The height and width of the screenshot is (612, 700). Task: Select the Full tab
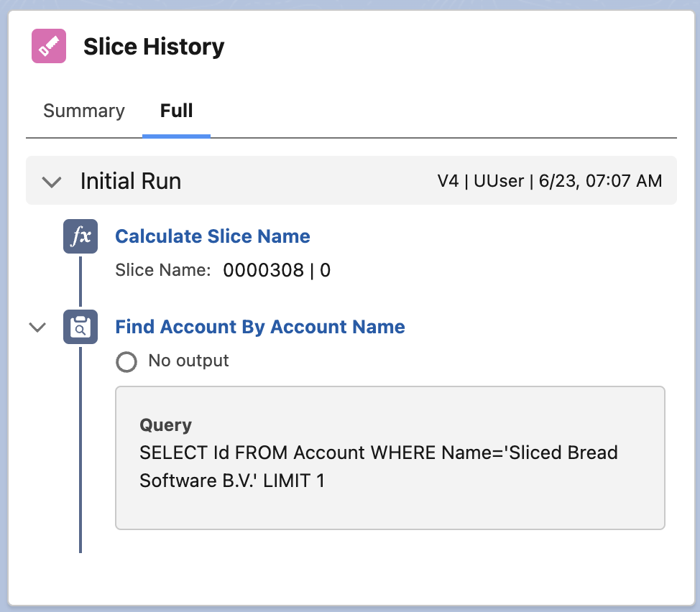tap(176, 111)
